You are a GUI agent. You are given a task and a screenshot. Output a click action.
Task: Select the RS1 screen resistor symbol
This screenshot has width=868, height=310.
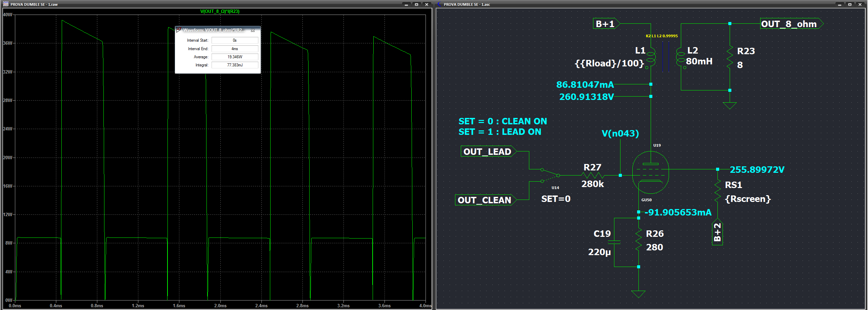(x=717, y=191)
